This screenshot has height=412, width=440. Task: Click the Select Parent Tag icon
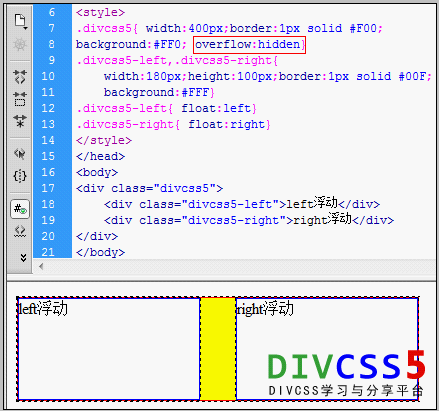[x=20, y=154]
